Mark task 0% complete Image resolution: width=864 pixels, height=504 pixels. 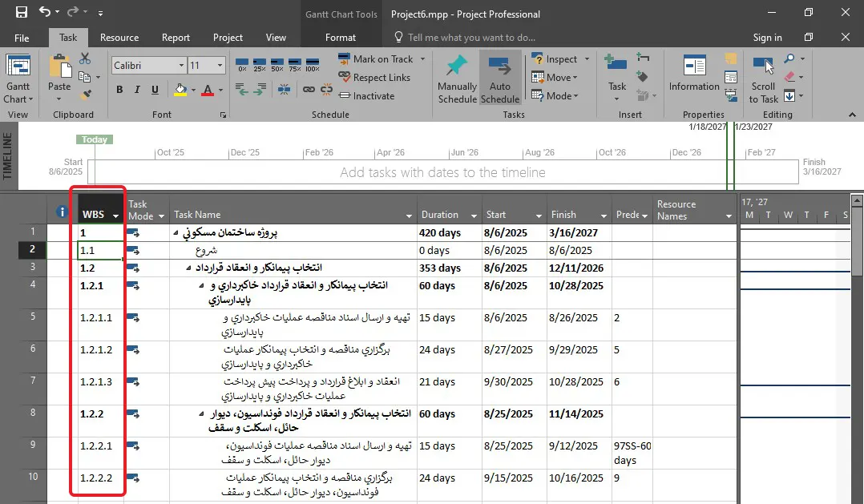tap(242, 65)
